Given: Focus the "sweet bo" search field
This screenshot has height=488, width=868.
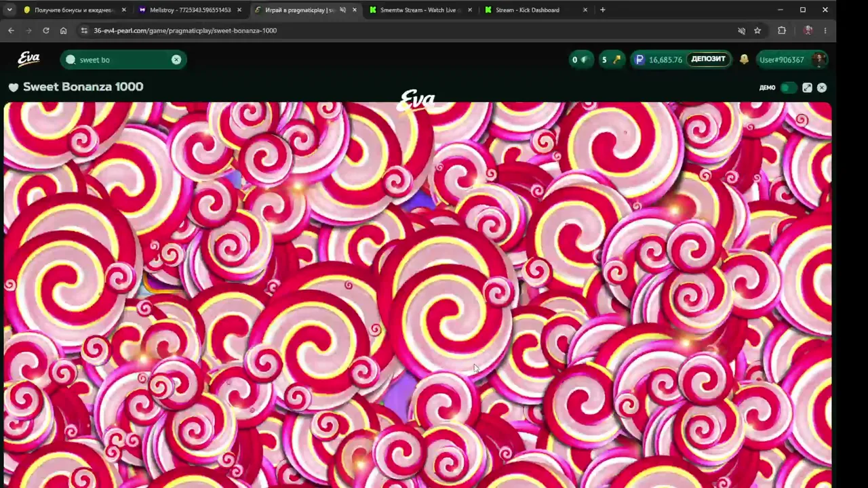Looking at the screenshot, I should point(124,60).
